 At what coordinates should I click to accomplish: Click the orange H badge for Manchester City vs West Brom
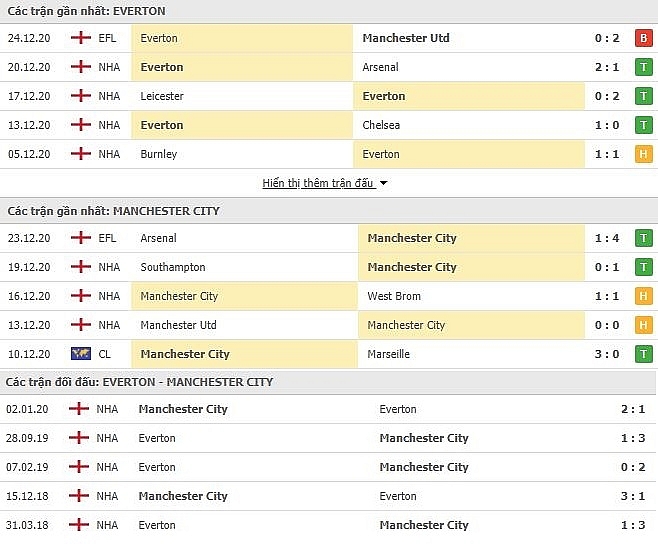click(643, 296)
